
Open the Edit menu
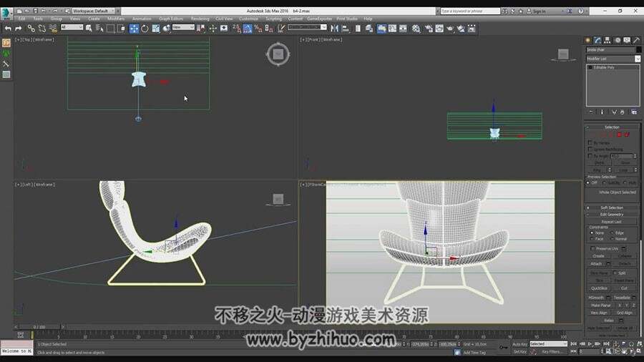(x=21, y=19)
